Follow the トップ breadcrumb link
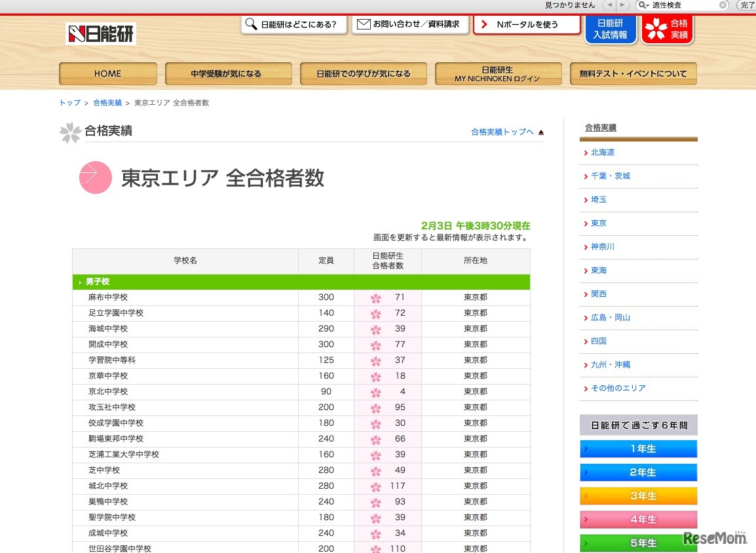 pos(69,103)
